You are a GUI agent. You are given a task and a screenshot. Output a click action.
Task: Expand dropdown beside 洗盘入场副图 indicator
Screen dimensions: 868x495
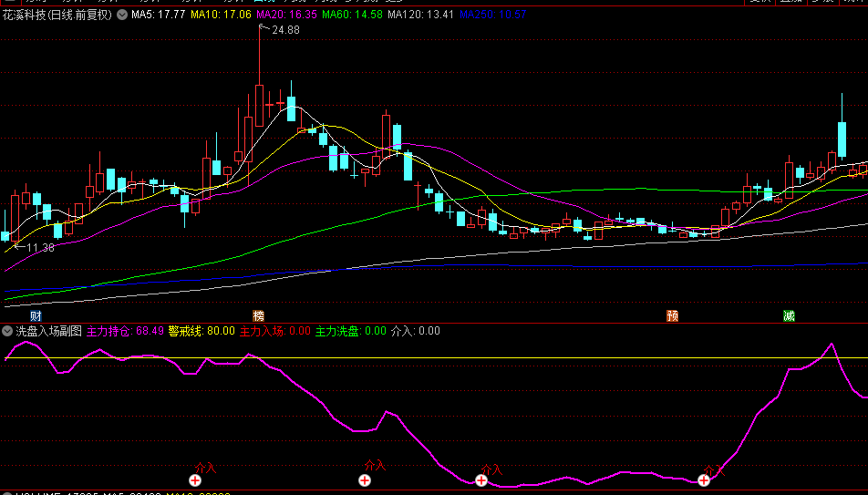(x=8, y=331)
